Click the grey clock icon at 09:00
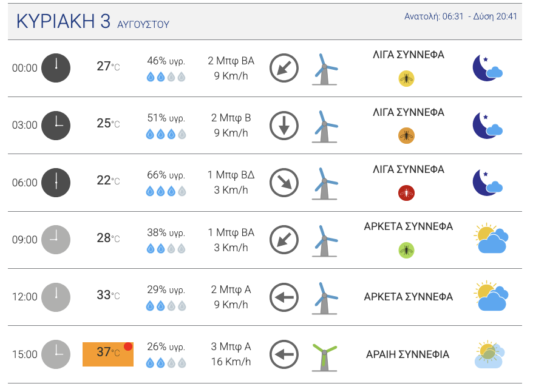Image resolution: width=533 pixels, height=392 pixels. 55,239
